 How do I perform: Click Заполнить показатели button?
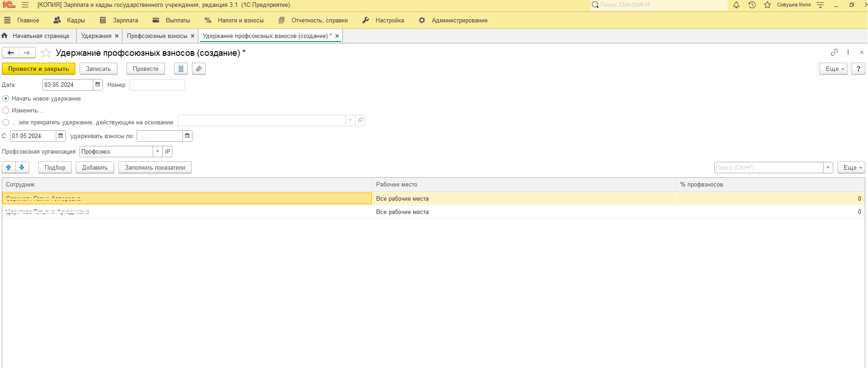pos(155,167)
